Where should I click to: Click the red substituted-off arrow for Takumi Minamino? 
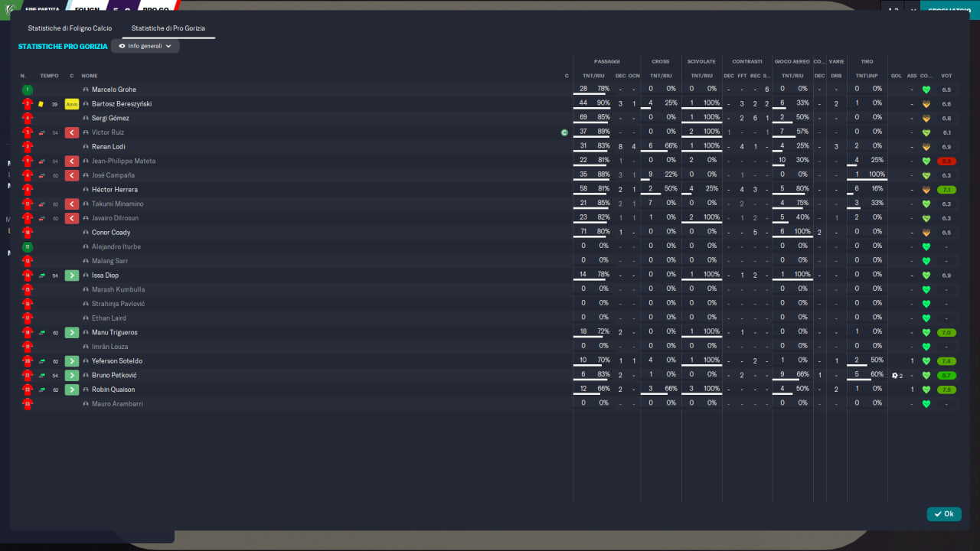[x=72, y=204]
